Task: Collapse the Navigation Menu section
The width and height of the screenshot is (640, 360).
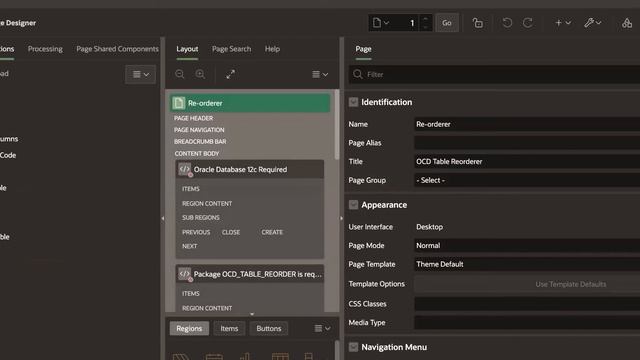Action: [x=353, y=347]
